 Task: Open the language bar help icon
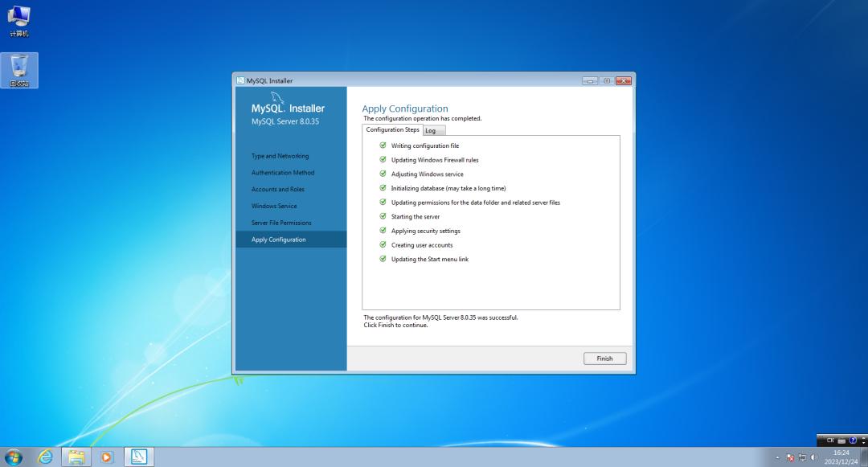(853, 440)
